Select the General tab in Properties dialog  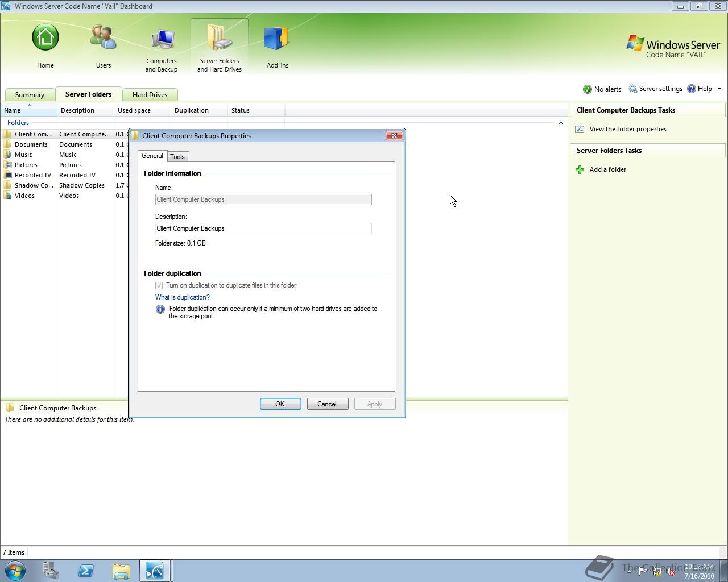pyautogui.click(x=152, y=156)
